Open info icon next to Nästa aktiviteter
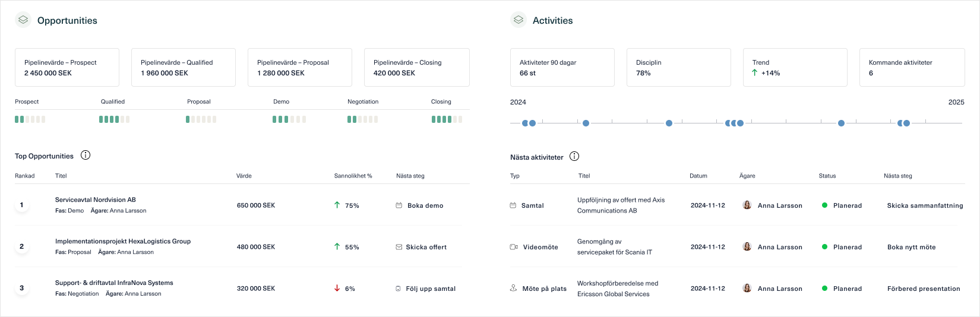 574,157
